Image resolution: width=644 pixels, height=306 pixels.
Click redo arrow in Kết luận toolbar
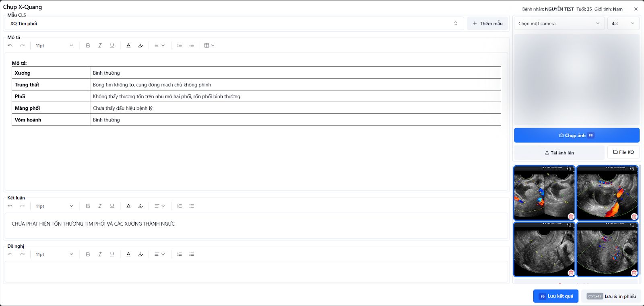pos(22,206)
